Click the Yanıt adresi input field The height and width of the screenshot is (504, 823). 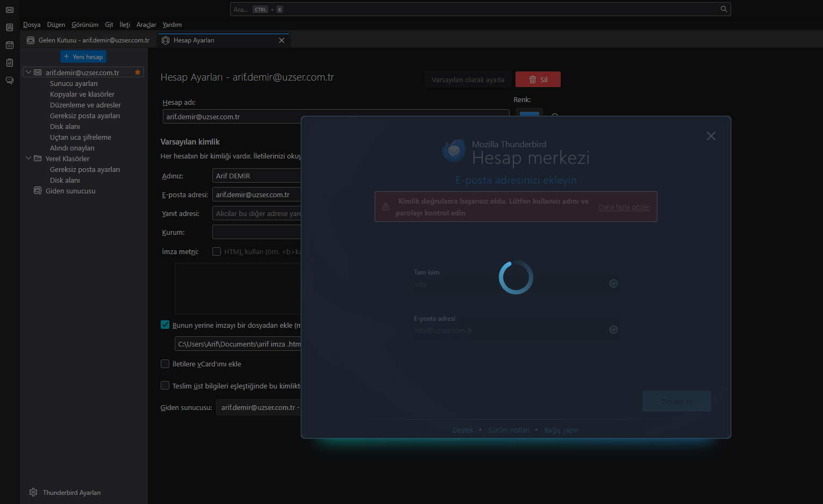click(256, 213)
